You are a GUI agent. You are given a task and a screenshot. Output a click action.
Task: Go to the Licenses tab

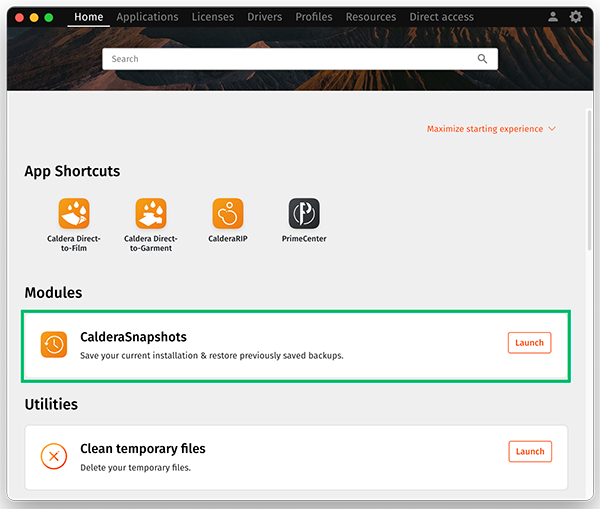213,17
